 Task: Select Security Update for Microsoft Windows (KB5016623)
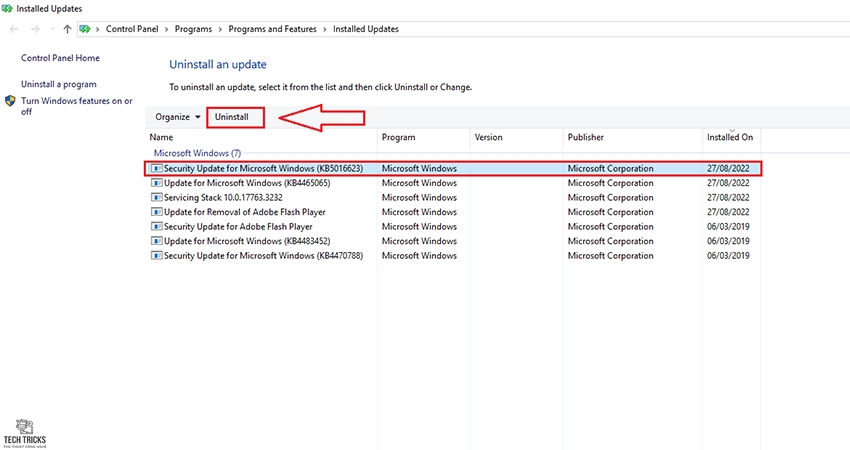pyautogui.click(x=263, y=169)
